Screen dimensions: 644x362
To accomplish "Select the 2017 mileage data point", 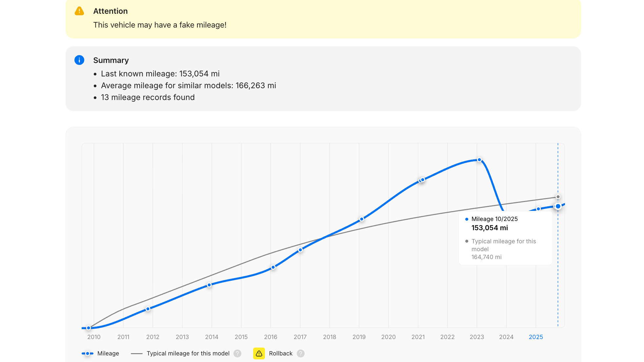I will pyautogui.click(x=300, y=250).
